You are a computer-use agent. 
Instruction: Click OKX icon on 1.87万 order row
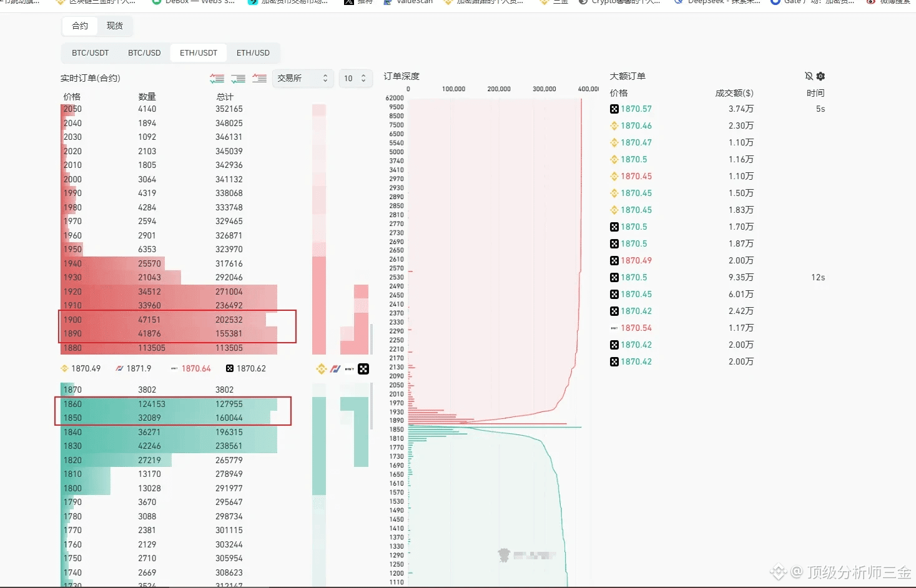(614, 243)
